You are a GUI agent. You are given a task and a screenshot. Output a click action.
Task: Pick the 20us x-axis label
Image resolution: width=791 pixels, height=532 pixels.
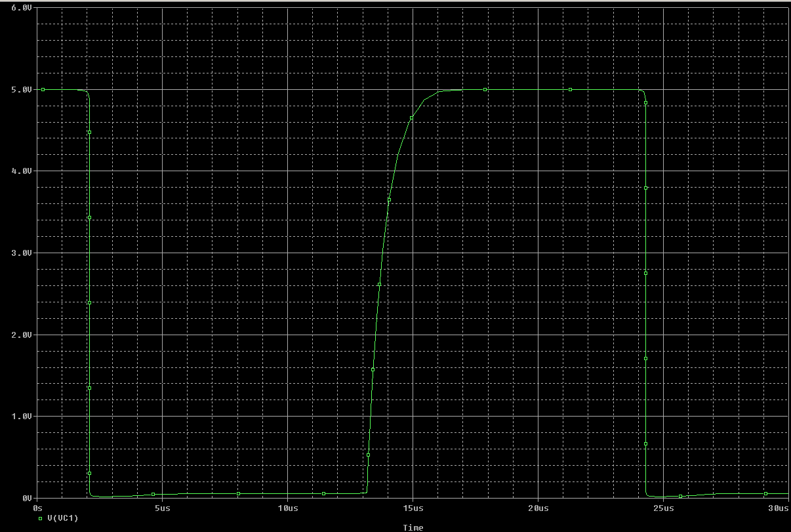click(538, 508)
